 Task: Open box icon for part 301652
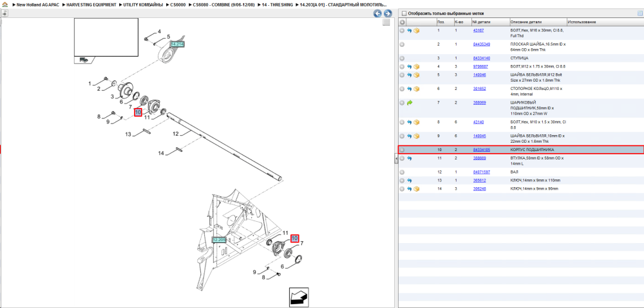pyautogui.click(x=417, y=89)
